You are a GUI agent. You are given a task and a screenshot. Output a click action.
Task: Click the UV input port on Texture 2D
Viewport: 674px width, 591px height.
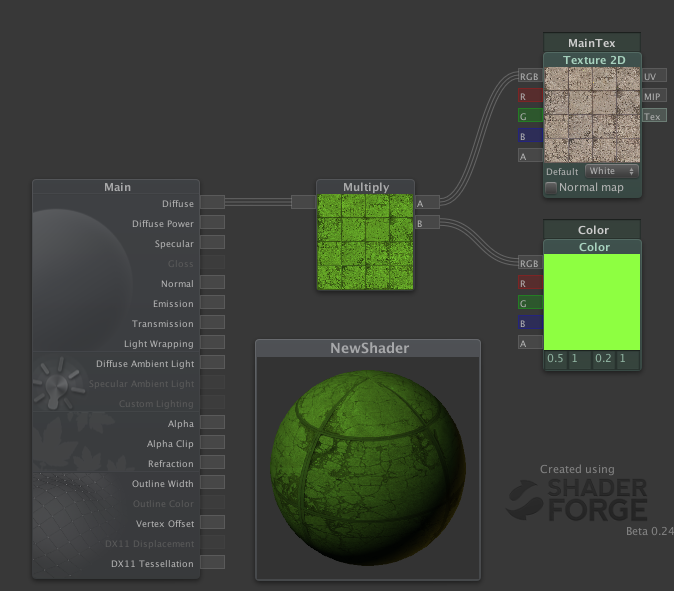coord(652,76)
